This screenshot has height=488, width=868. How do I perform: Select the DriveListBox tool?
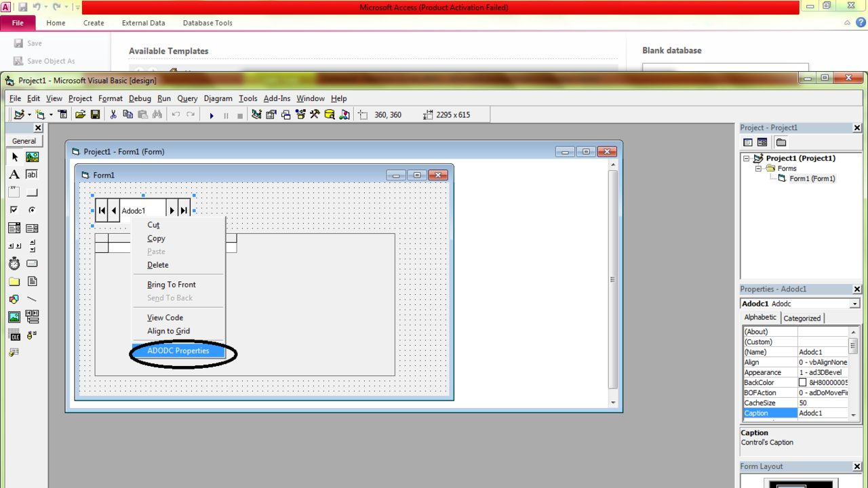(x=32, y=263)
